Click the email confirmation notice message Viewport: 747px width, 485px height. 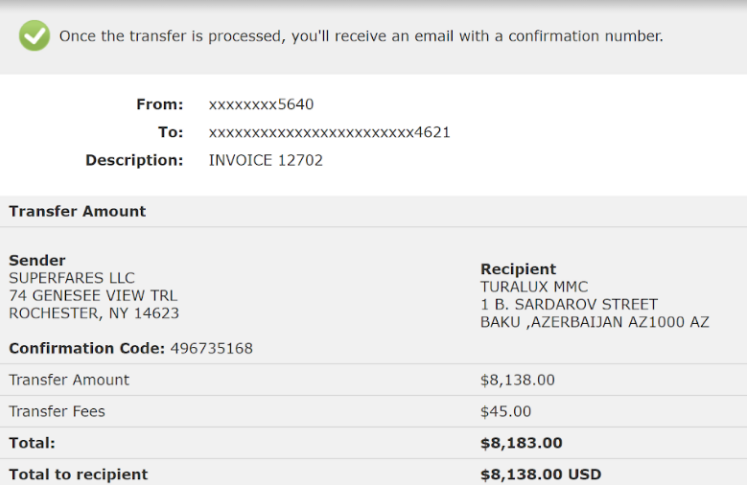pos(361,36)
